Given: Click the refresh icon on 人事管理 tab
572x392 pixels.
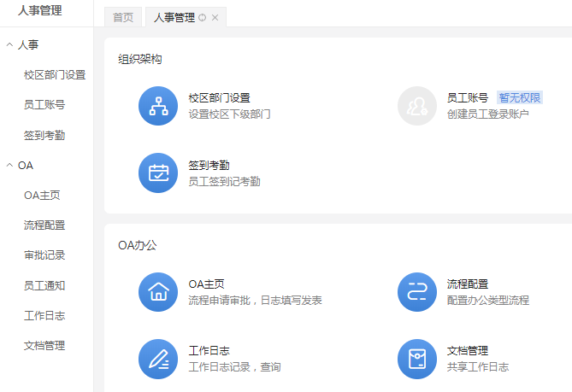Looking at the screenshot, I should point(203,18).
